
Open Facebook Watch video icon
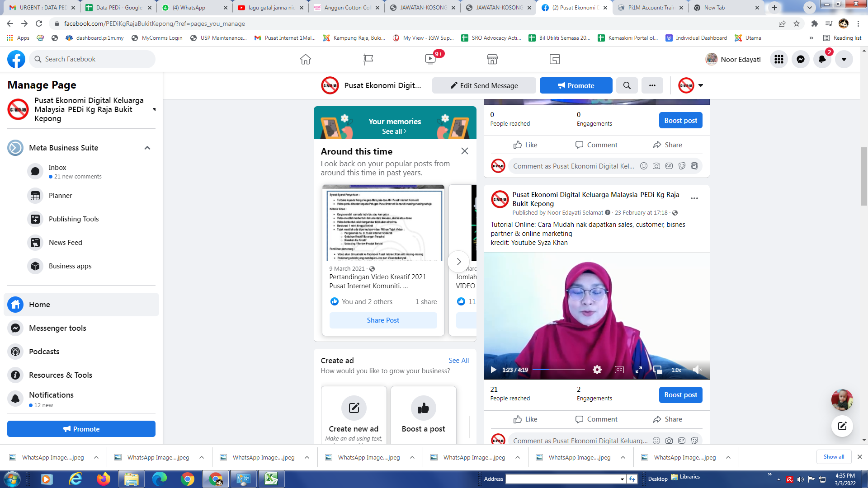pos(430,59)
